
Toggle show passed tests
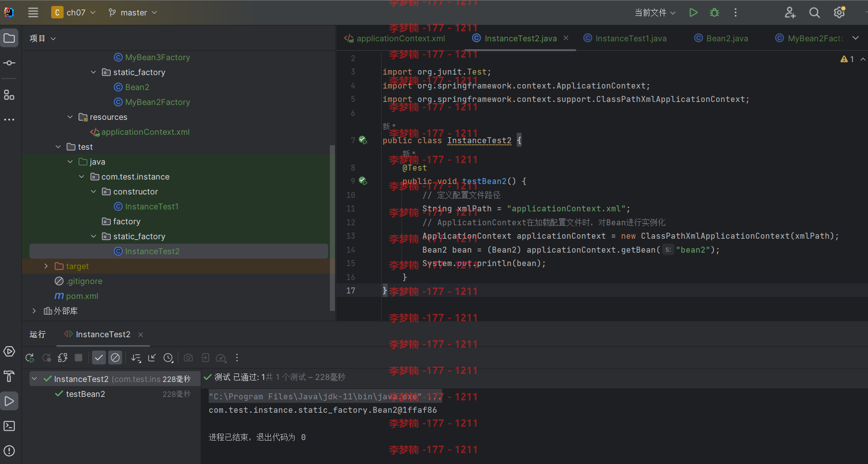point(99,358)
